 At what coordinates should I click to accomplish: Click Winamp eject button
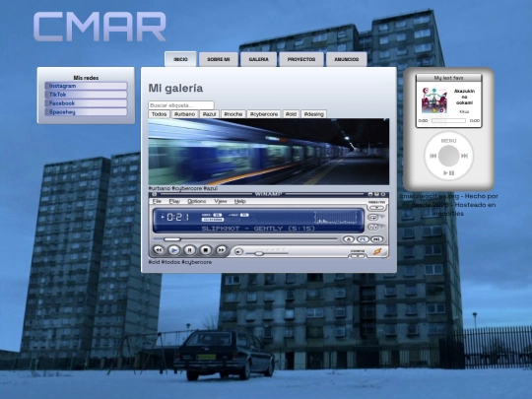coord(349,239)
